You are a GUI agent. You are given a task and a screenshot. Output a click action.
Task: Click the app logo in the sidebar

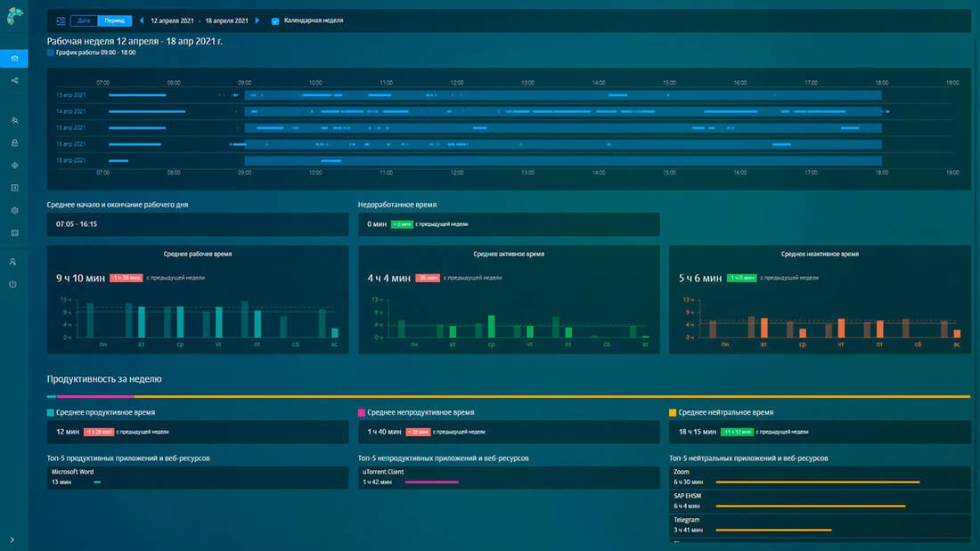tap(13, 17)
